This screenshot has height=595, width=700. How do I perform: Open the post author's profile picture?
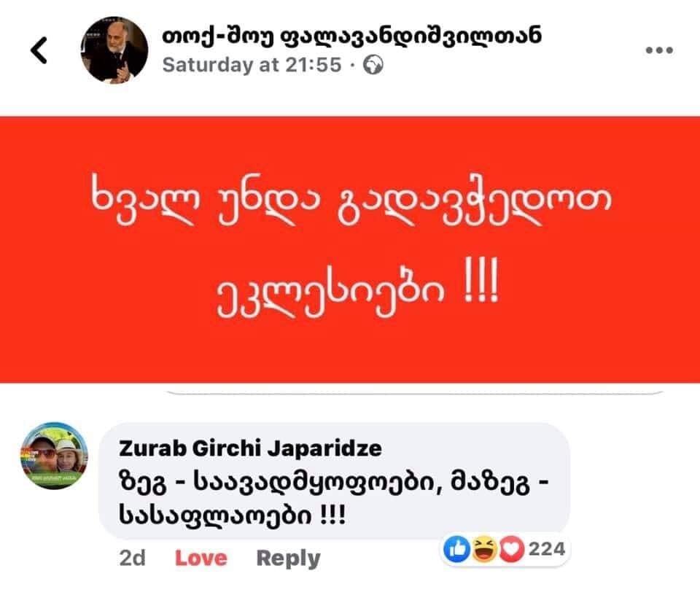114,50
